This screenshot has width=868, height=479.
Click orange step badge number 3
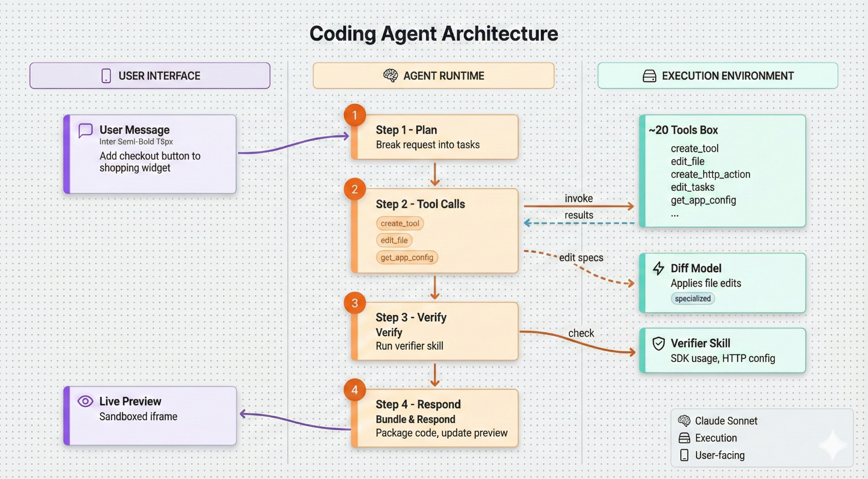(x=355, y=303)
